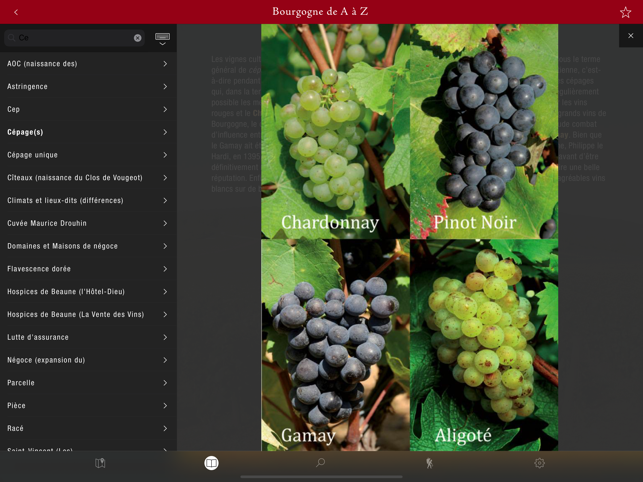Open the settings gear tab
This screenshot has height=482, width=643.
[x=539, y=463]
